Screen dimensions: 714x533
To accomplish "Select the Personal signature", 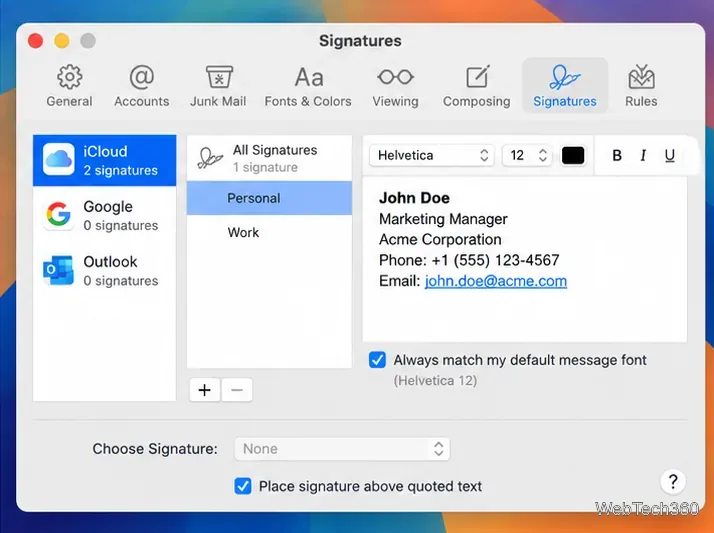I will [x=269, y=198].
